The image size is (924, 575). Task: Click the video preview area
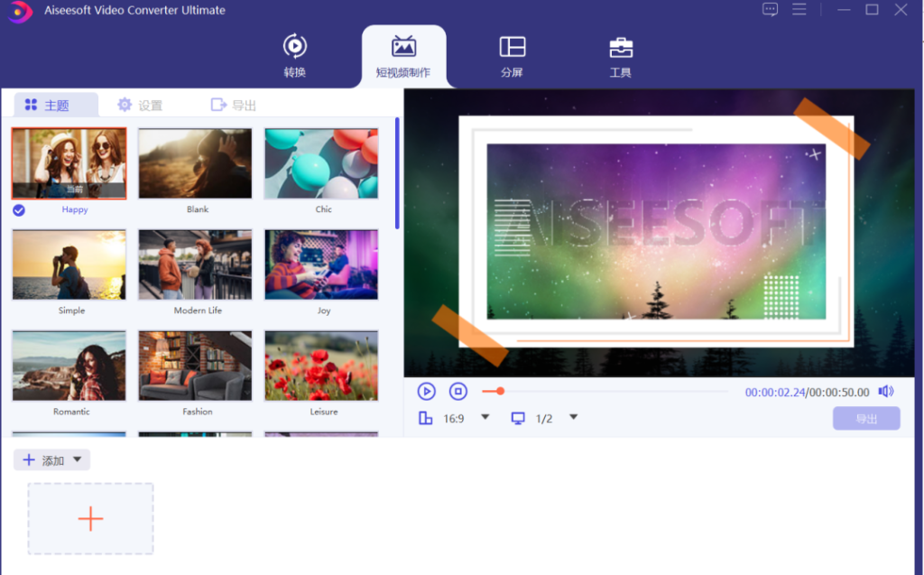pos(659,233)
